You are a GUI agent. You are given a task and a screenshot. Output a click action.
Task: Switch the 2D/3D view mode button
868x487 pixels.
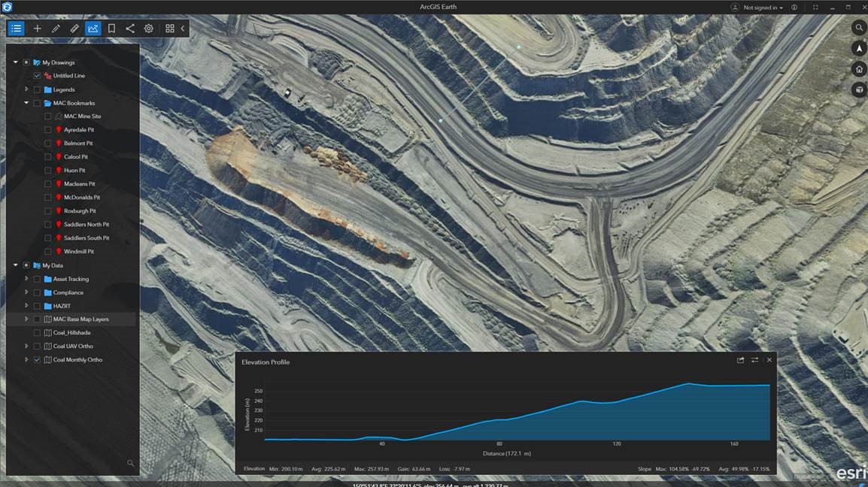click(x=859, y=89)
